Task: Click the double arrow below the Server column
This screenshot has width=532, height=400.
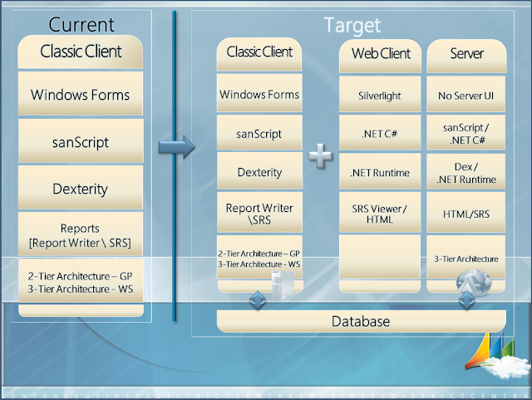Action: pos(467,300)
